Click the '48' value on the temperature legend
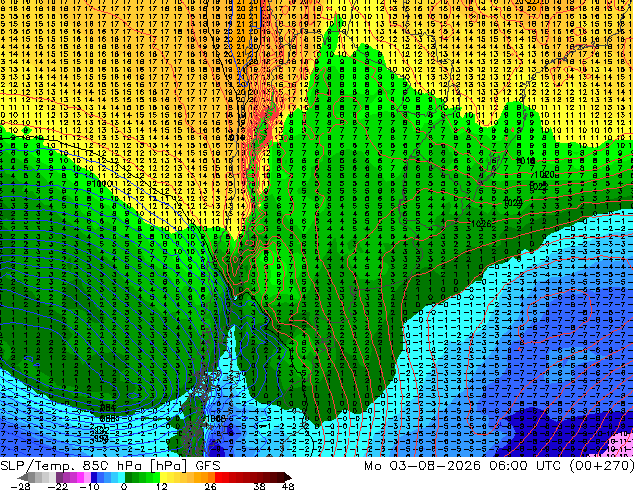This screenshot has height=490, width=634. click(x=288, y=486)
